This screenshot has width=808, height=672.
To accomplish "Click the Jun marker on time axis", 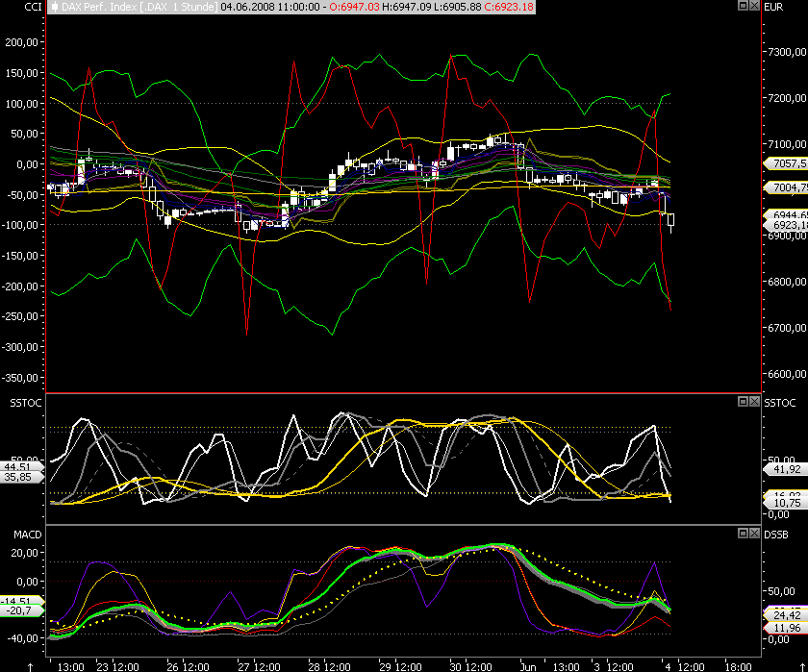I will click(x=527, y=666).
